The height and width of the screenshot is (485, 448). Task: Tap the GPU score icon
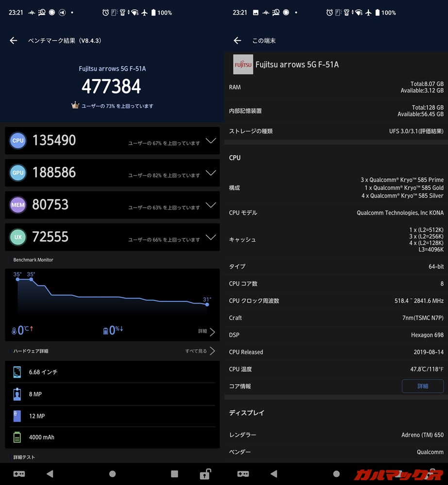pos(18,173)
